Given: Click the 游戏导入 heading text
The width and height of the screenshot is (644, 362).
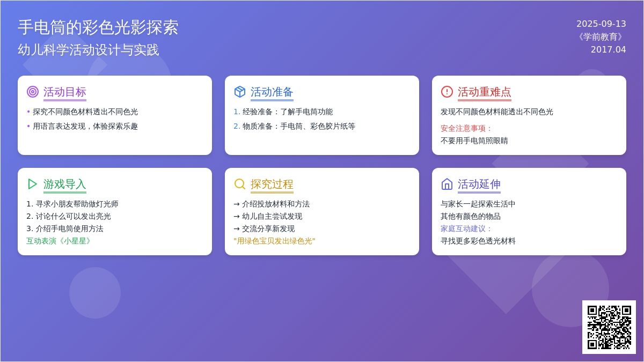Looking at the screenshot, I should point(65,184).
